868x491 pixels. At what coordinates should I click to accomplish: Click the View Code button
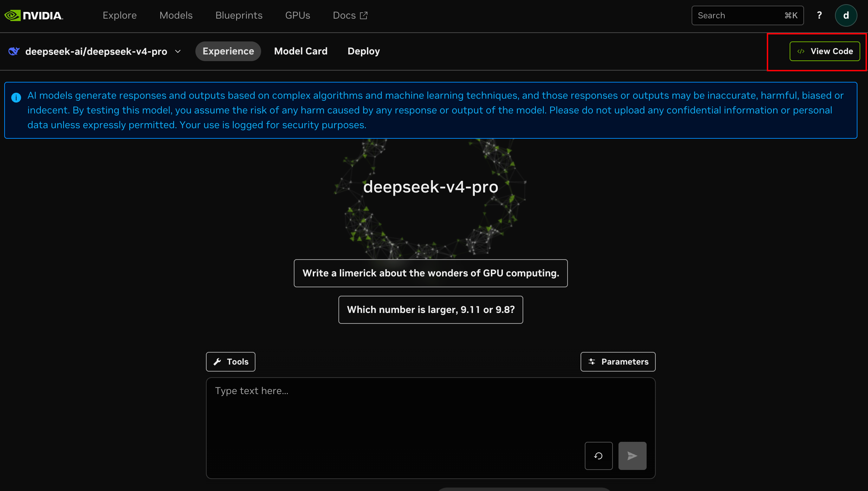(x=824, y=51)
